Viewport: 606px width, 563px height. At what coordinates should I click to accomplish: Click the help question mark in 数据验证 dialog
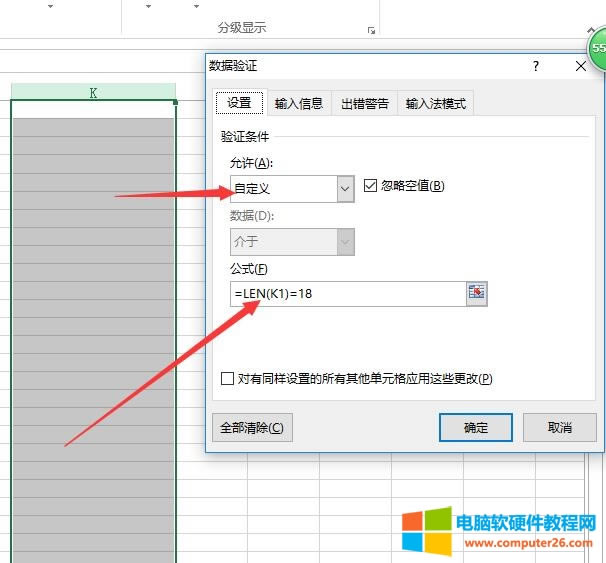click(x=536, y=66)
